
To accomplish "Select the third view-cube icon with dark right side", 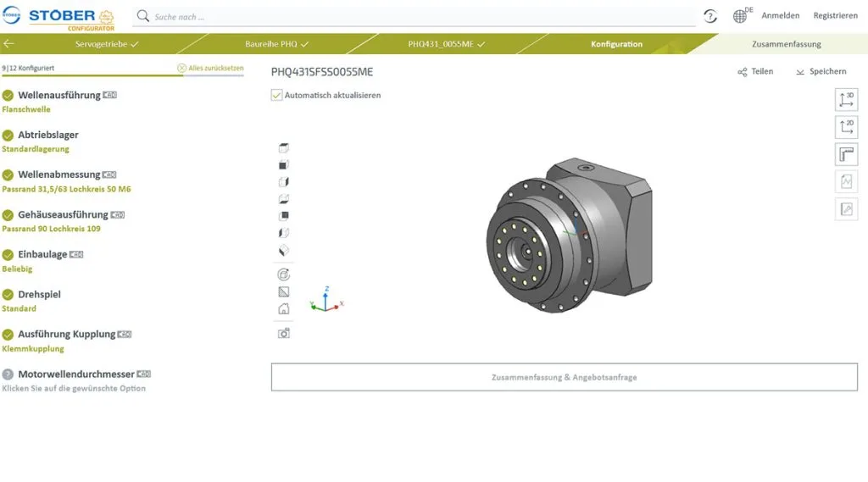I will coord(283,182).
